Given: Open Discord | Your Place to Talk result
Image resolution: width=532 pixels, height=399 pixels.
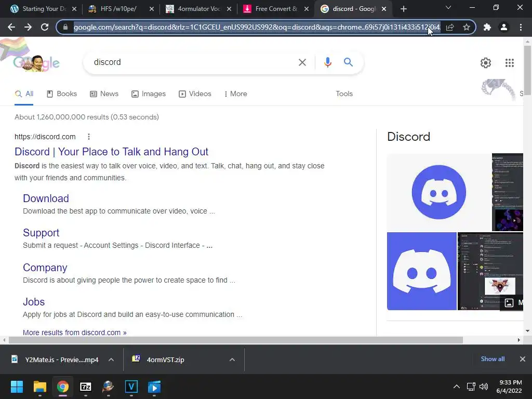Looking at the screenshot, I should point(111,152).
